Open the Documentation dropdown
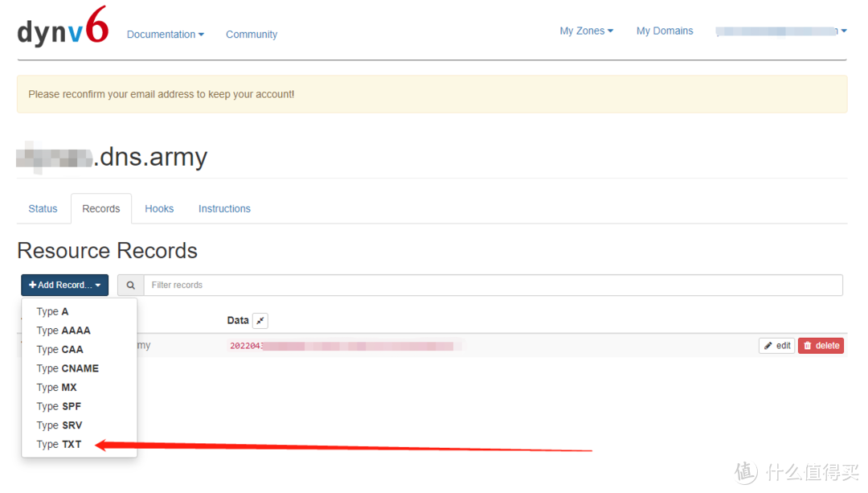Screen dimensions: 868x493 click(166, 35)
